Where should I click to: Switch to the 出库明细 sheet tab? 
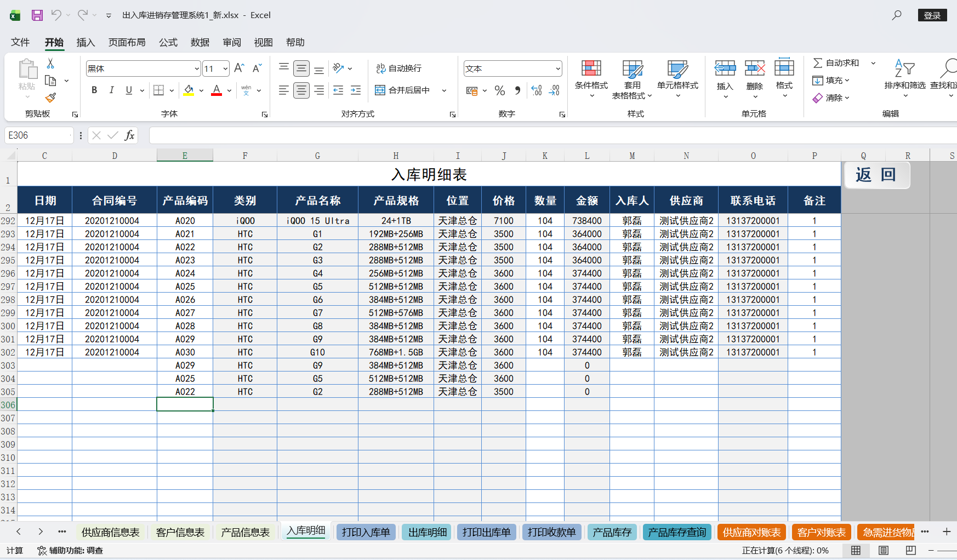tap(427, 532)
